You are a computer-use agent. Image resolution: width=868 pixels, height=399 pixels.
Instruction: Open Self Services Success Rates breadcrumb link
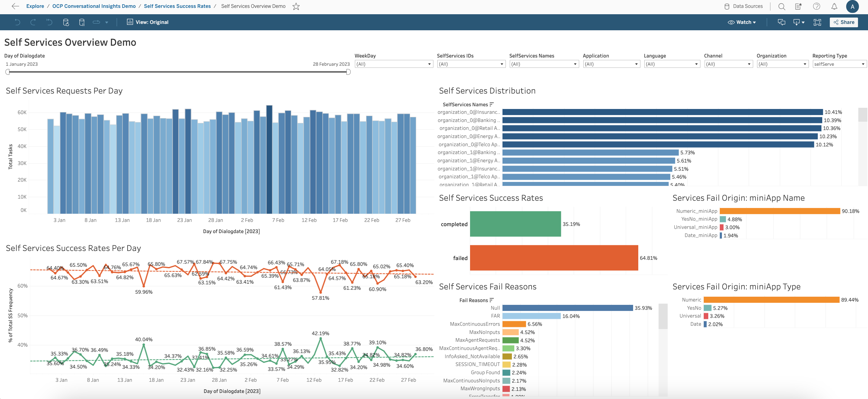click(177, 6)
